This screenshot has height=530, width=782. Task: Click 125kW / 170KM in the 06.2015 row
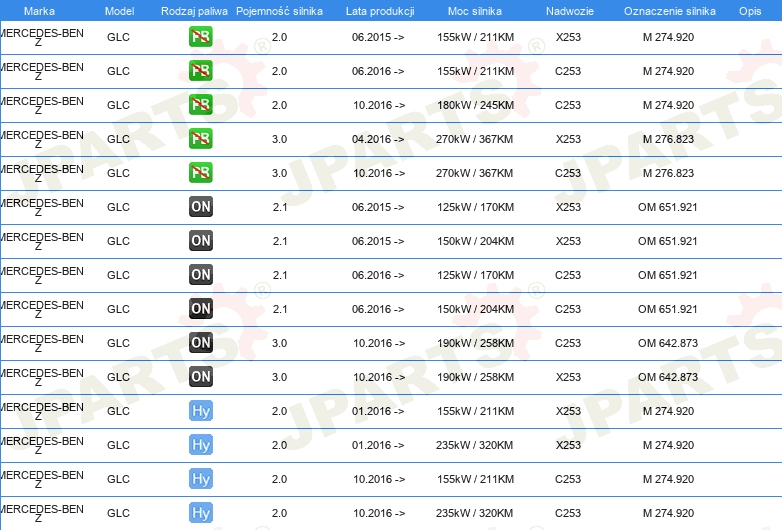pyautogui.click(x=475, y=207)
